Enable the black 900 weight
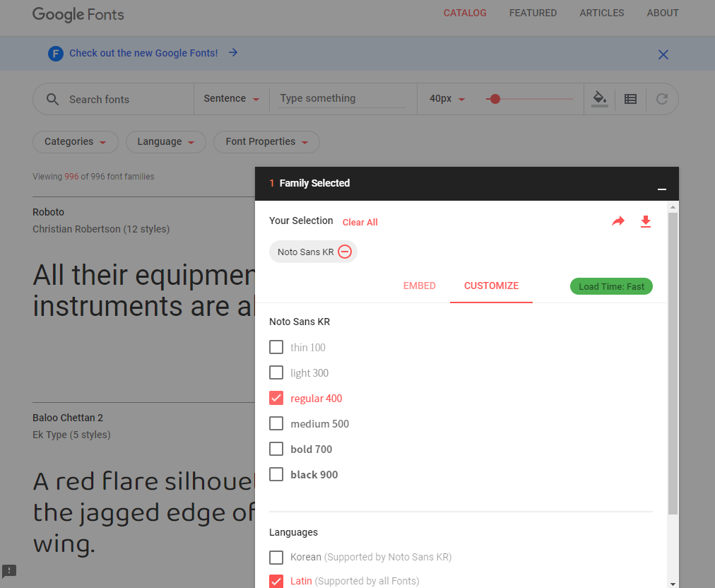 [x=276, y=474]
